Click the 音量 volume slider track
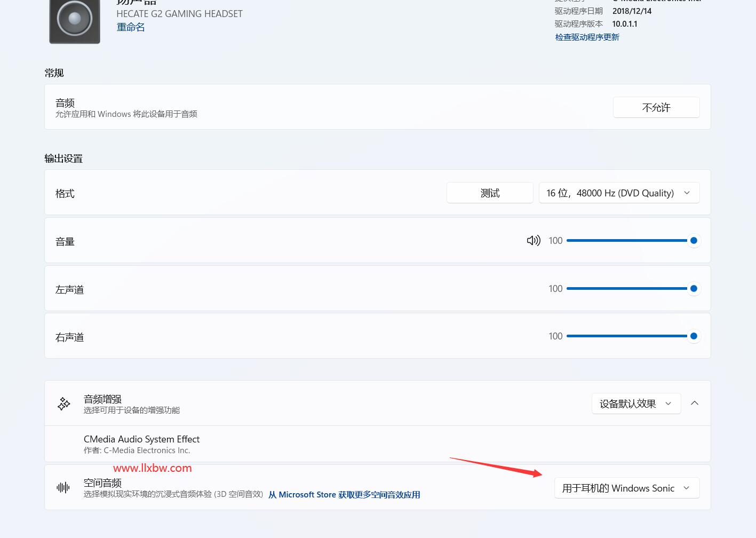This screenshot has height=538, width=756. tap(627, 241)
